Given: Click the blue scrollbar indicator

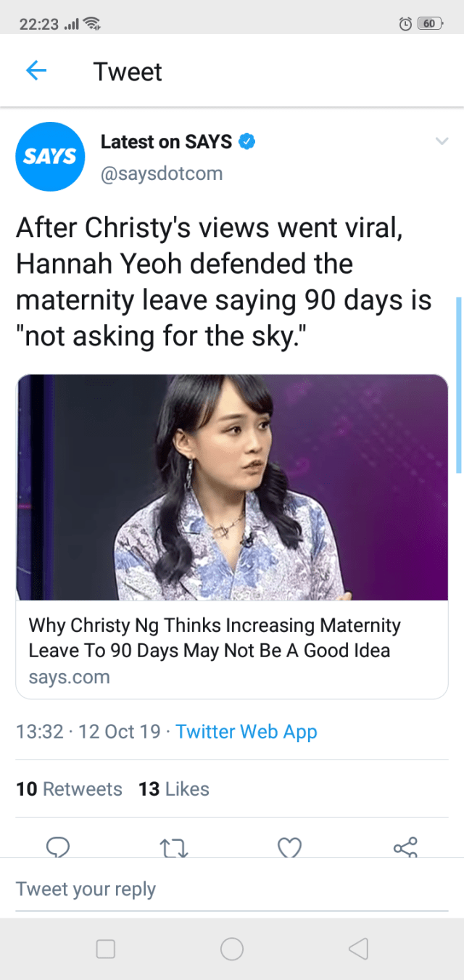Looking at the screenshot, I should (458, 384).
